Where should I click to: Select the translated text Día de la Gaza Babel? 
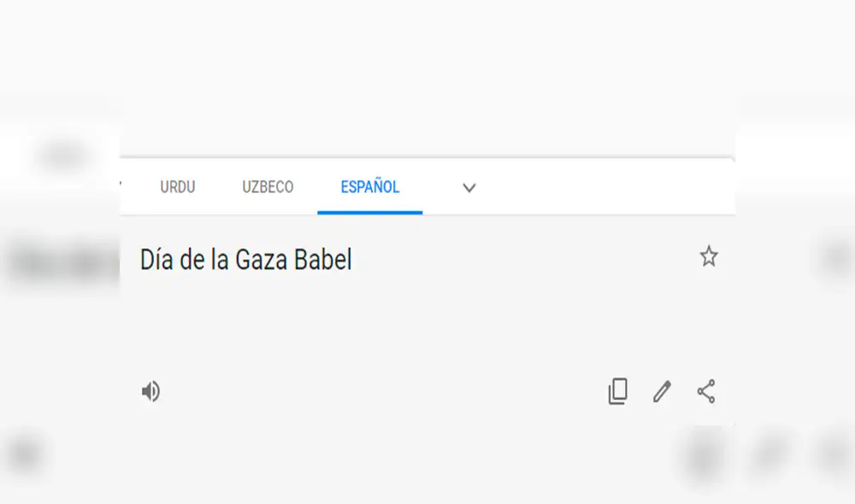coord(246,260)
